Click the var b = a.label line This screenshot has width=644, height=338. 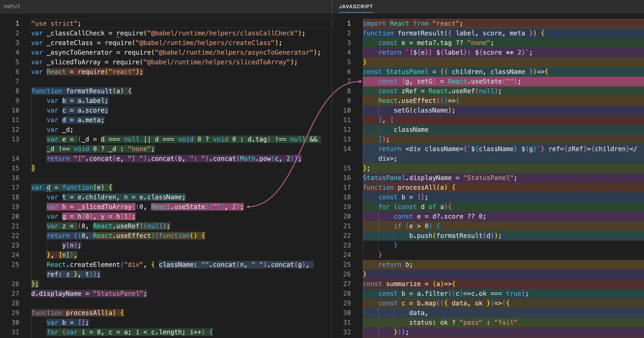tap(78, 101)
